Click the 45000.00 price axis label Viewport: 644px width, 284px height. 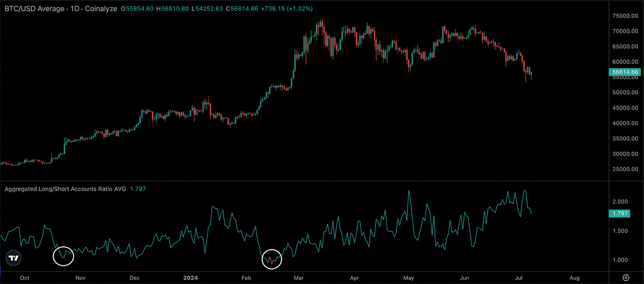pyautogui.click(x=625, y=108)
